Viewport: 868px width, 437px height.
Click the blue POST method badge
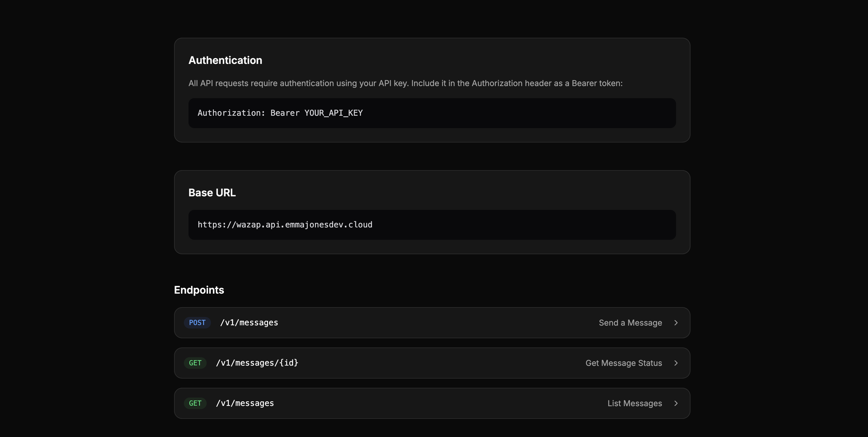tap(197, 322)
